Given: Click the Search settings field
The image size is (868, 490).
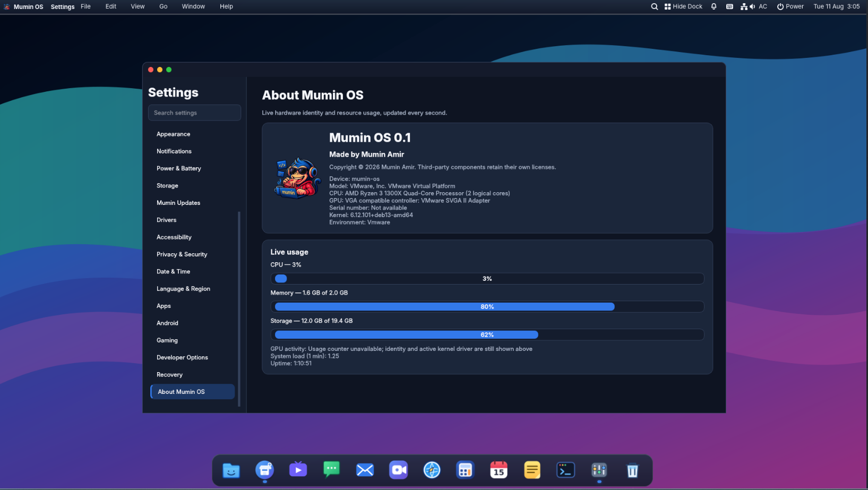Looking at the screenshot, I should 194,113.
